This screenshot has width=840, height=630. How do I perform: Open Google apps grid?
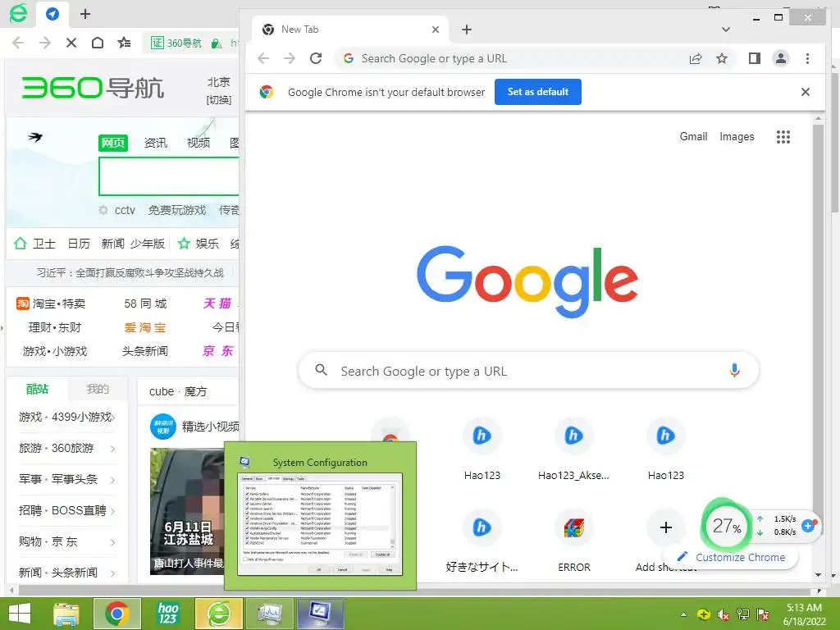pyautogui.click(x=783, y=137)
